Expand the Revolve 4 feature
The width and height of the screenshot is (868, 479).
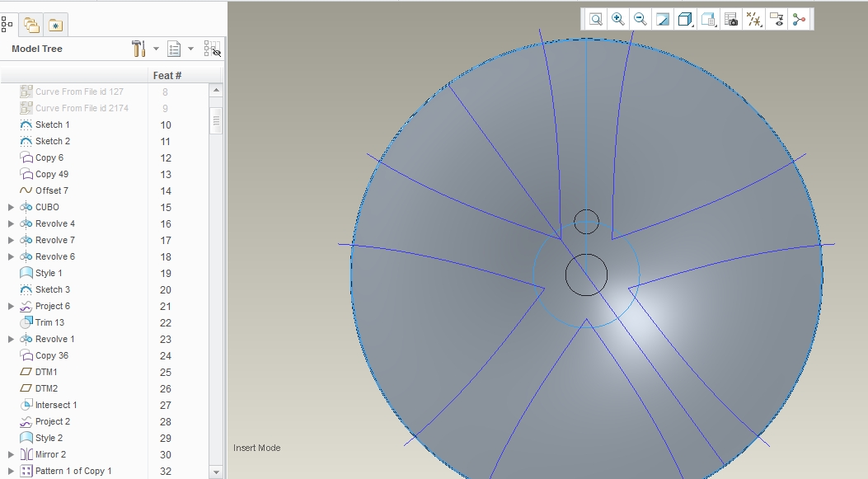pyautogui.click(x=11, y=223)
